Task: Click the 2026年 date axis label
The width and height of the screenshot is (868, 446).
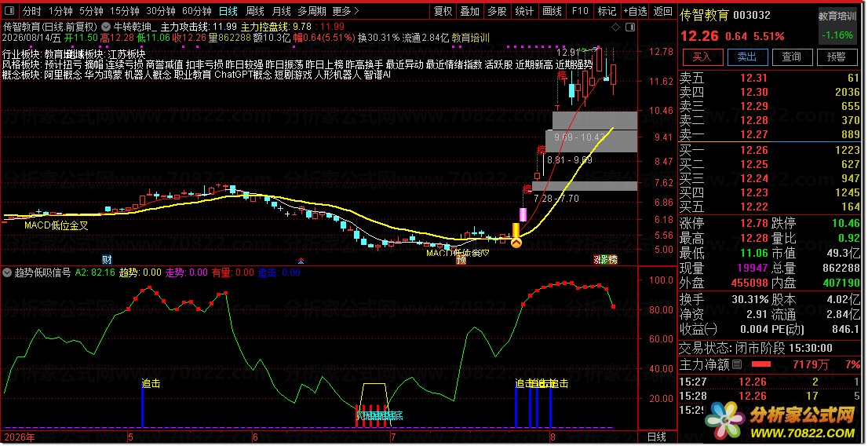Action: click(20, 437)
